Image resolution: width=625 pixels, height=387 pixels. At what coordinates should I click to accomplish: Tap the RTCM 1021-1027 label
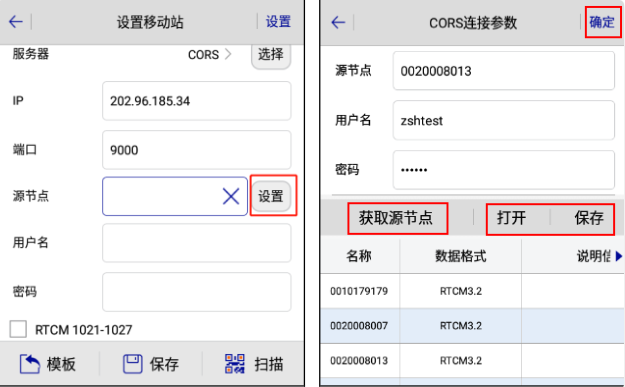84,330
